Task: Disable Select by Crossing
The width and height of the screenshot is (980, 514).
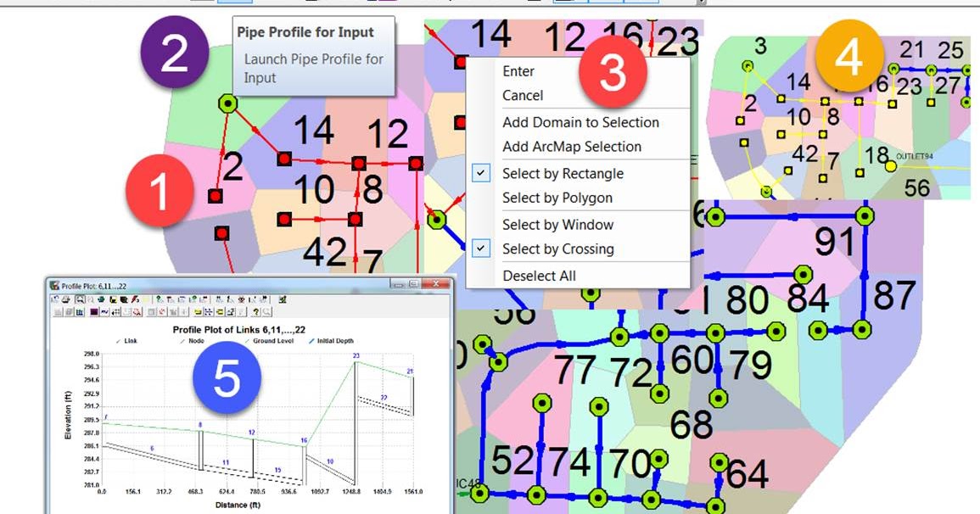Action: click(x=560, y=249)
